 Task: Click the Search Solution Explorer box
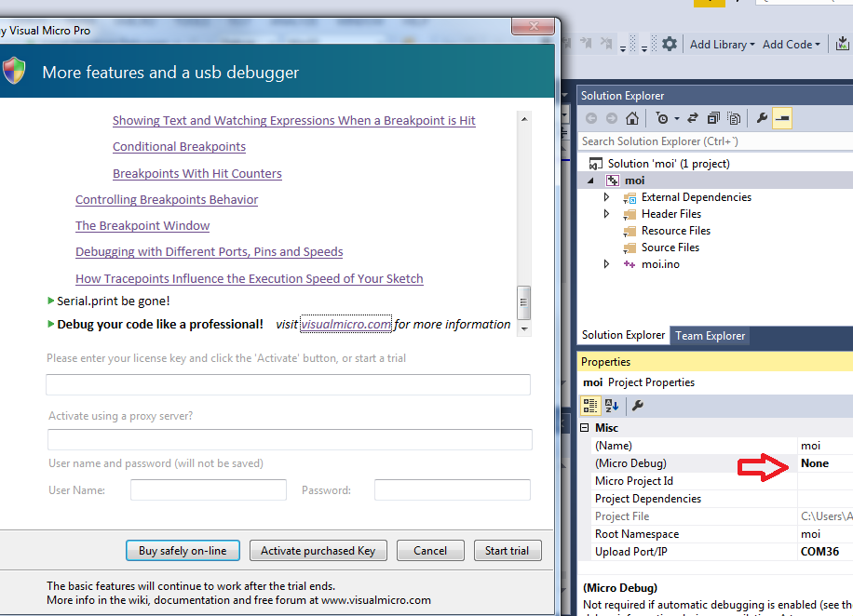[715, 141]
